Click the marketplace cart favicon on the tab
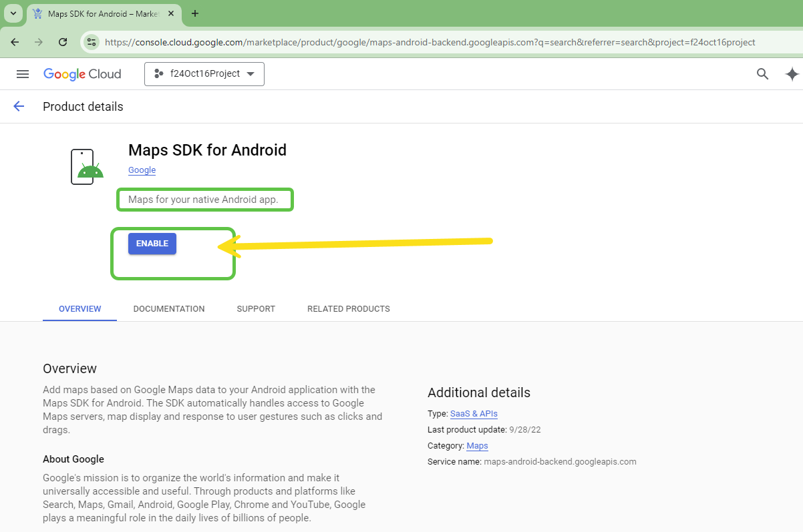This screenshot has width=803, height=532. pyautogui.click(x=37, y=14)
